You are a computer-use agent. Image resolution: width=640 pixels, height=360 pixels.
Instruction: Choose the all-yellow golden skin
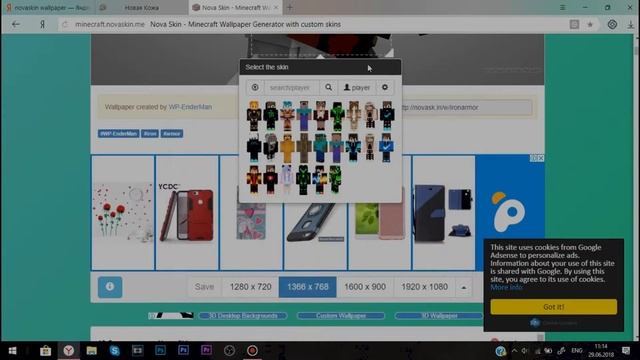tap(287, 148)
